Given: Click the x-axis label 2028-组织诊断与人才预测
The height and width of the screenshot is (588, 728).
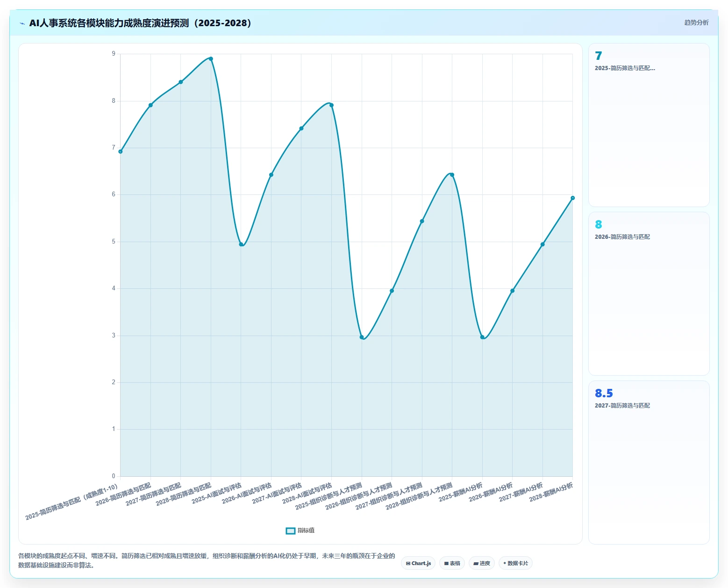Looking at the screenshot, I should [x=419, y=496].
